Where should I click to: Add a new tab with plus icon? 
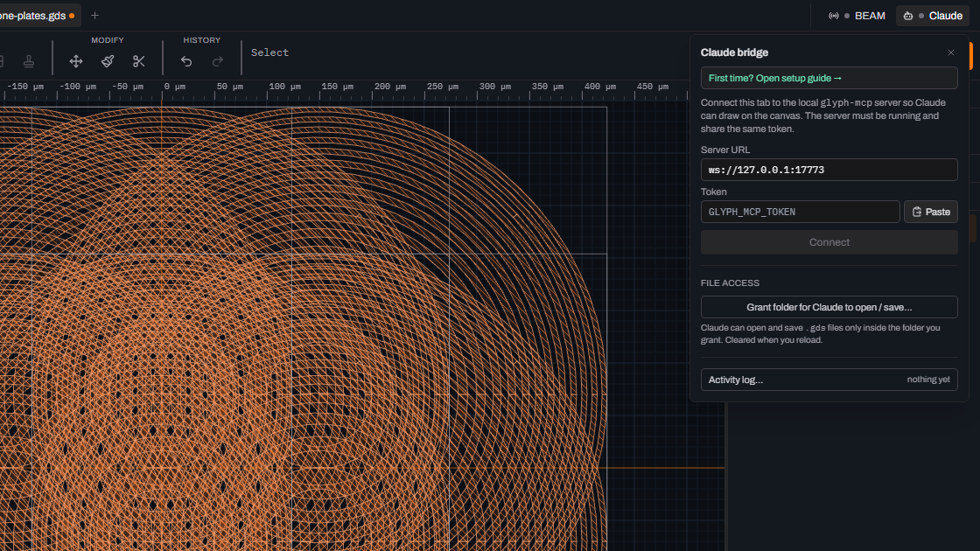click(95, 16)
